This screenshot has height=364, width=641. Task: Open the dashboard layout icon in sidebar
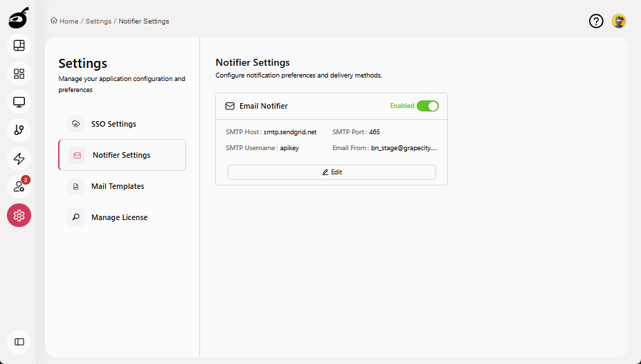[19, 46]
